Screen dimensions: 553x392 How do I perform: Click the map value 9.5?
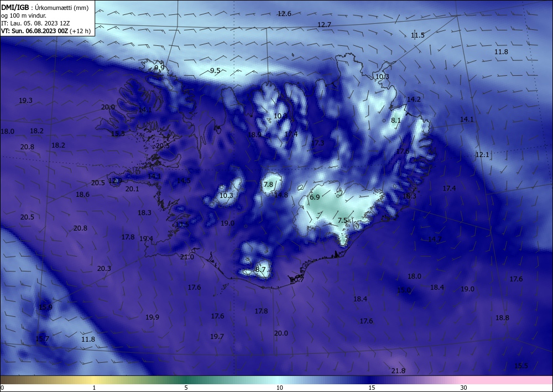[215, 71]
